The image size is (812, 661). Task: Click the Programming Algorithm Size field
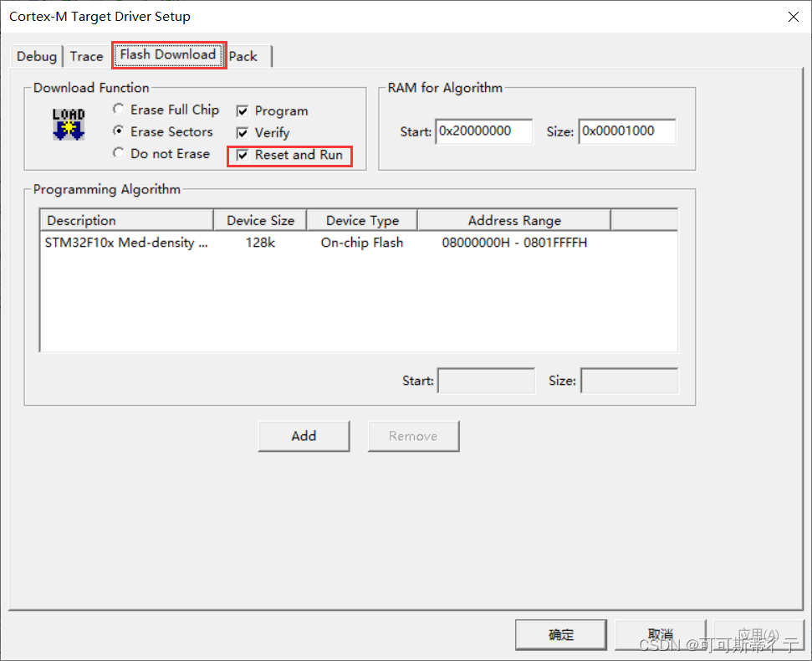[629, 381]
